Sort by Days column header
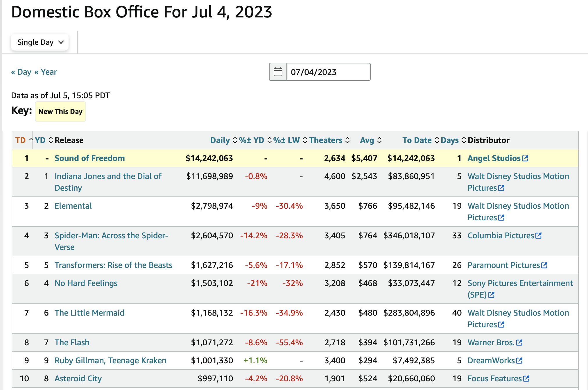This screenshot has height=390, width=588. pyautogui.click(x=450, y=140)
